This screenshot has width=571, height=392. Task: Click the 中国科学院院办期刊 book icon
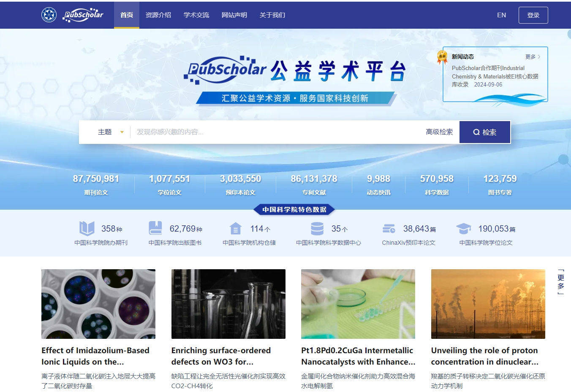(87, 228)
